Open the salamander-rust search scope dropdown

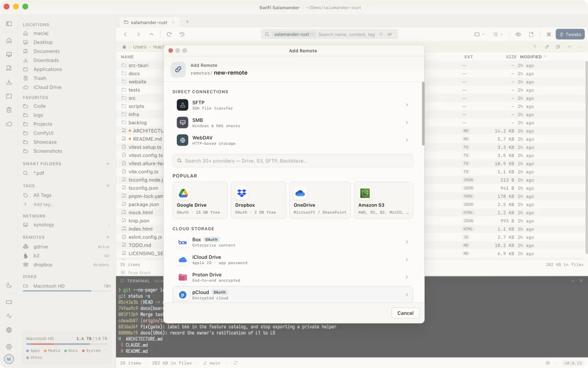pyautogui.click(x=294, y=34)
